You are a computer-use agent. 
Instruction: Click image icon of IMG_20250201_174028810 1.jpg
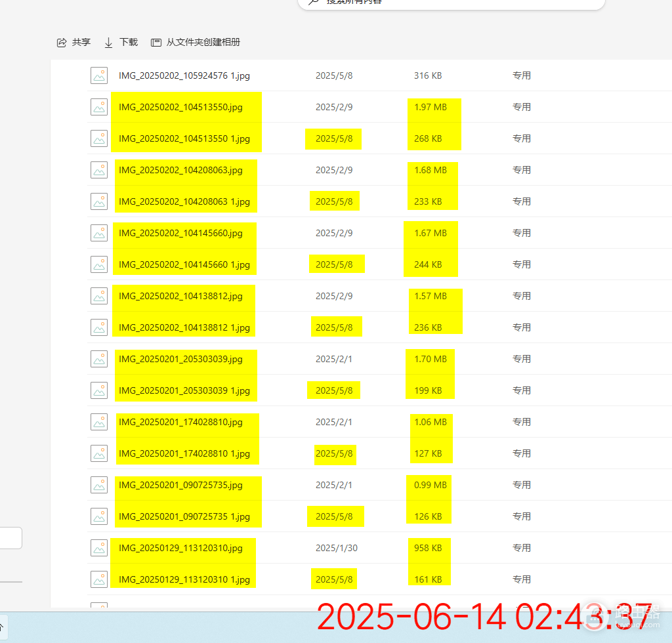[x=99, y=453]
